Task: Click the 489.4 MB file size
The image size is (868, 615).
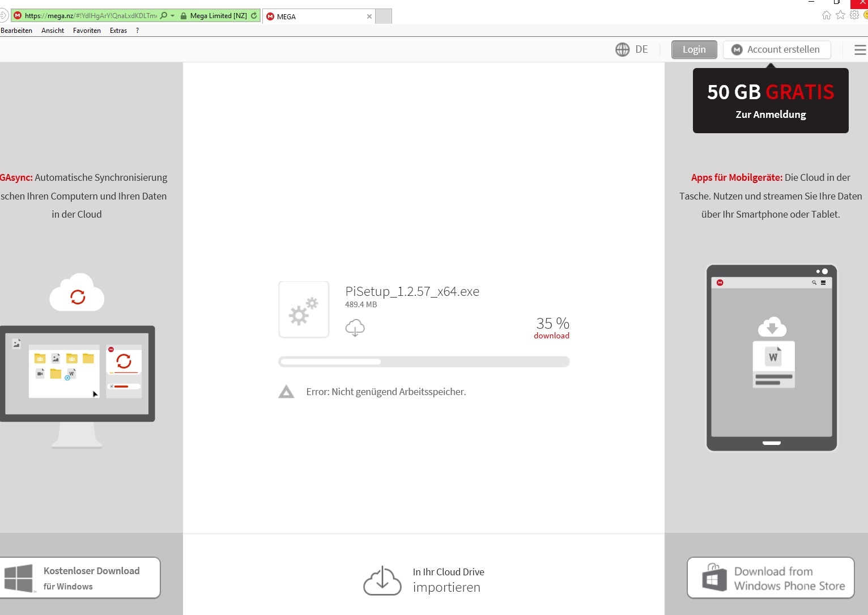Action: click(361, 304)
